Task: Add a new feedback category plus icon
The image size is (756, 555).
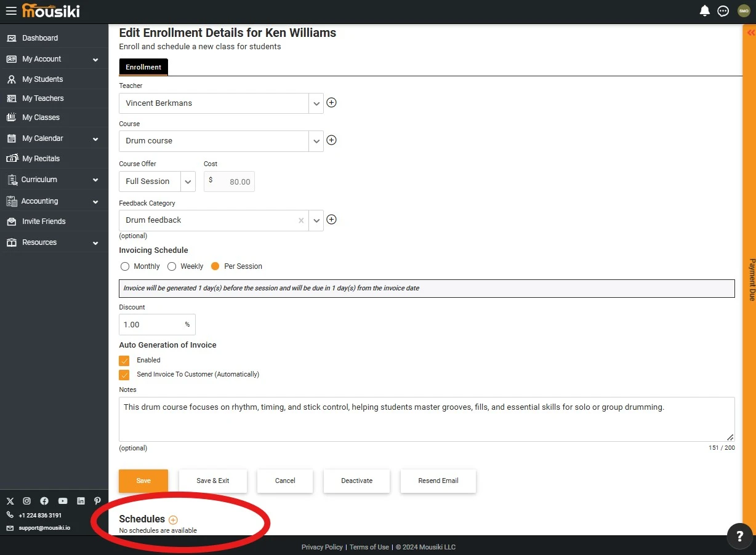Action: [331, 220]
